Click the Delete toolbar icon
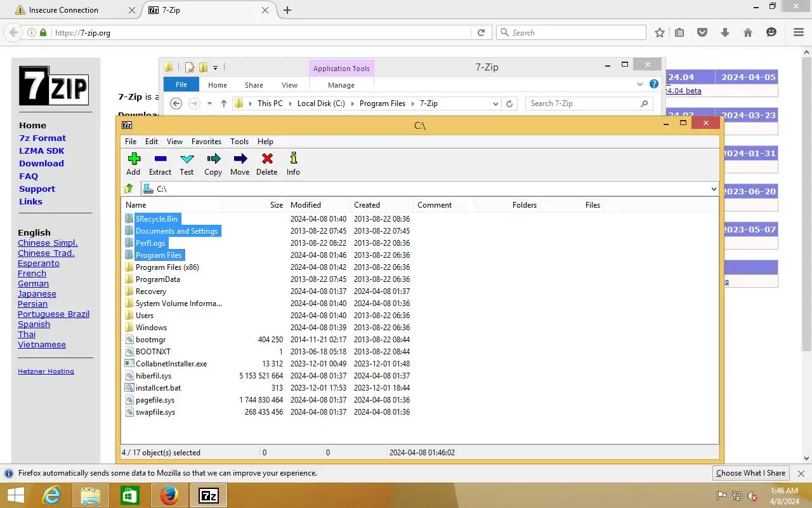Screen dimensions: 812x508 pyautogui.click(x=266, y=163)
